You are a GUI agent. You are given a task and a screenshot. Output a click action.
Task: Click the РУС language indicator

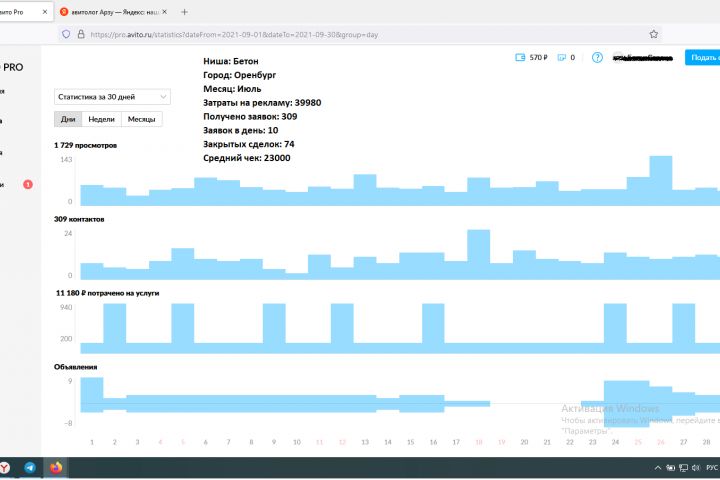(x=712, y=468)
